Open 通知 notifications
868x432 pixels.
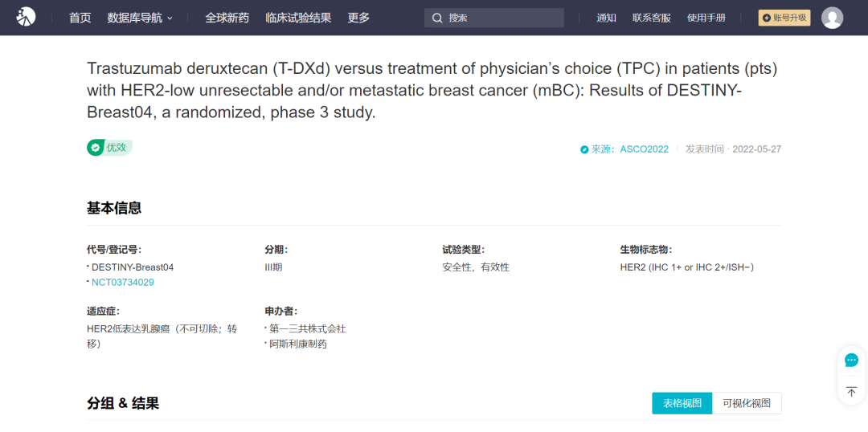pyautogui.click(x=607, y=18)
